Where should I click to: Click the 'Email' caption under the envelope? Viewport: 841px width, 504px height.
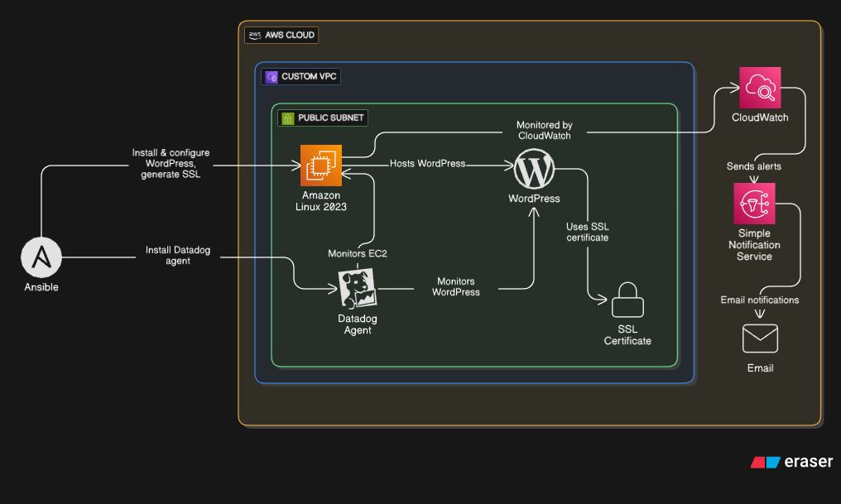point(760,368)
